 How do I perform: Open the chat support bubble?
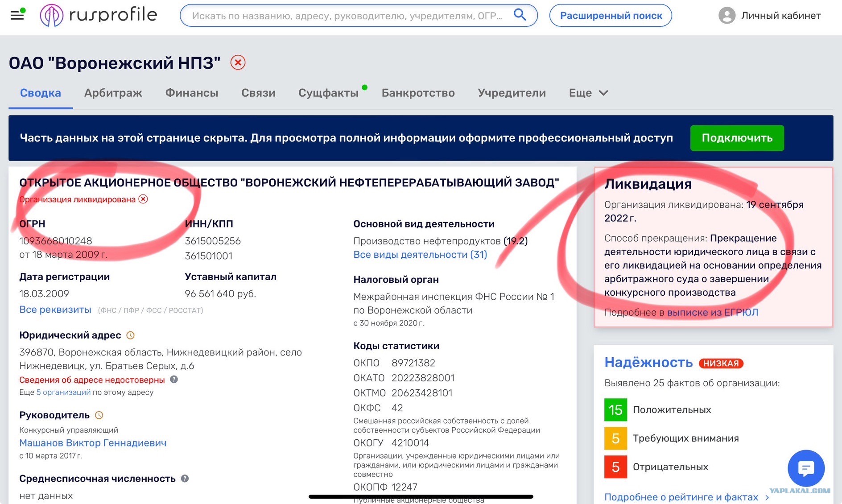pyautogui.click(x=806, y=468)
